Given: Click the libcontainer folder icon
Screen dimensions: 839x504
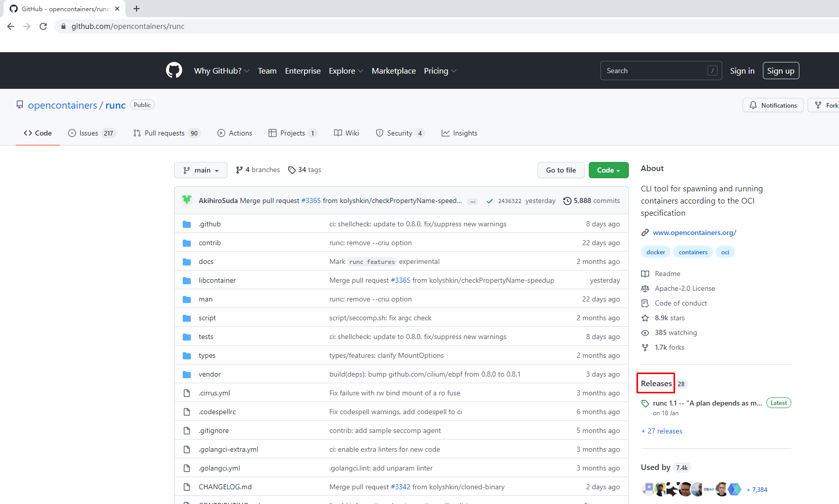Looking at the screenshot, I should point(187,281).
